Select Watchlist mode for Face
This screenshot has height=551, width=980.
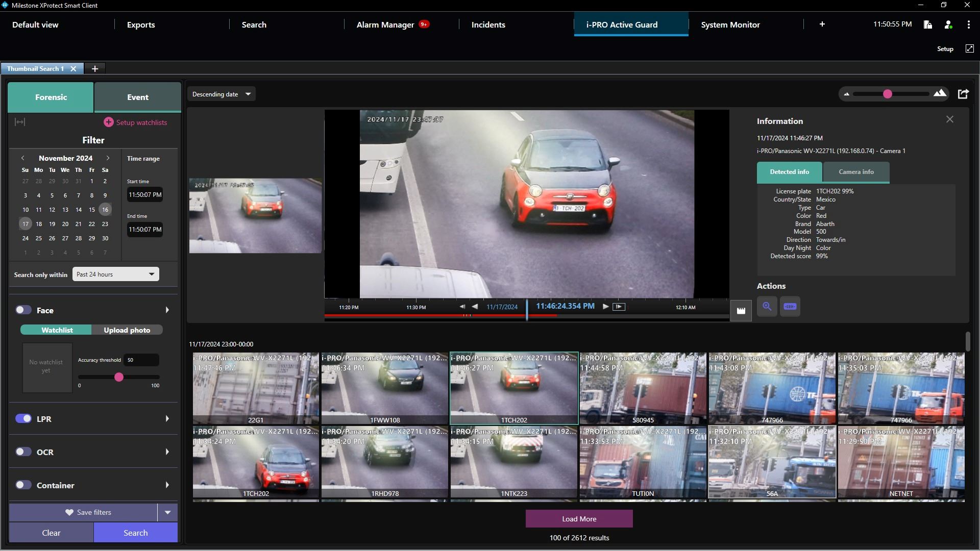(56, 330)
